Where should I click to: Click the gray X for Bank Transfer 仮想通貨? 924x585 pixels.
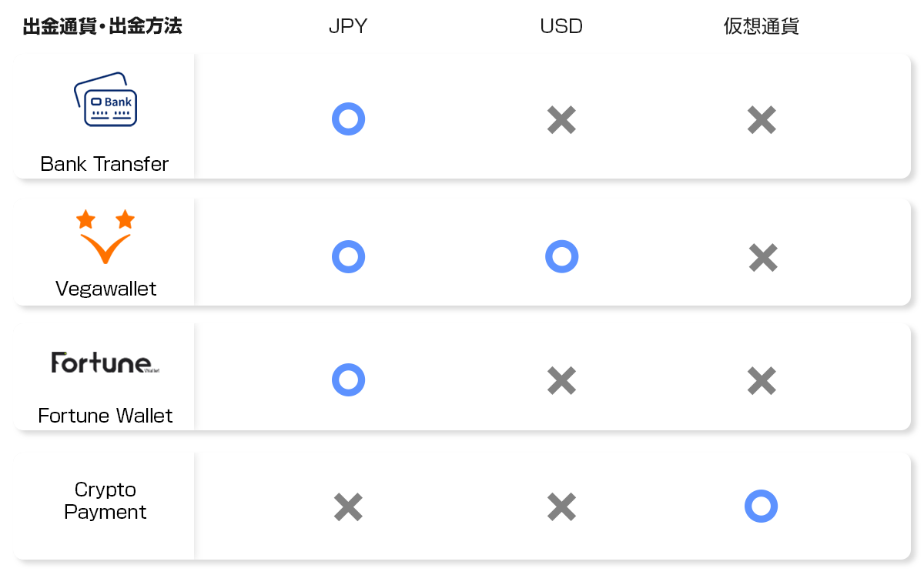click(x=762, y=120)
